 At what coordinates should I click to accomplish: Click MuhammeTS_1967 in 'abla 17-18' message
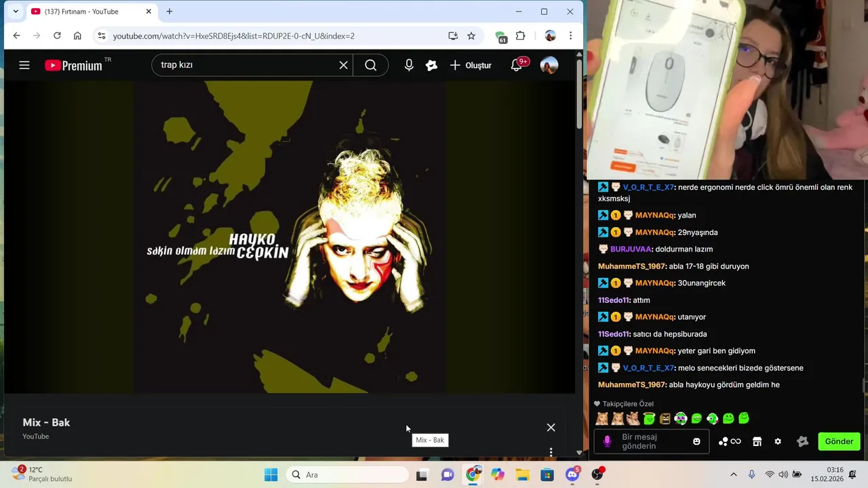point(631,266)
